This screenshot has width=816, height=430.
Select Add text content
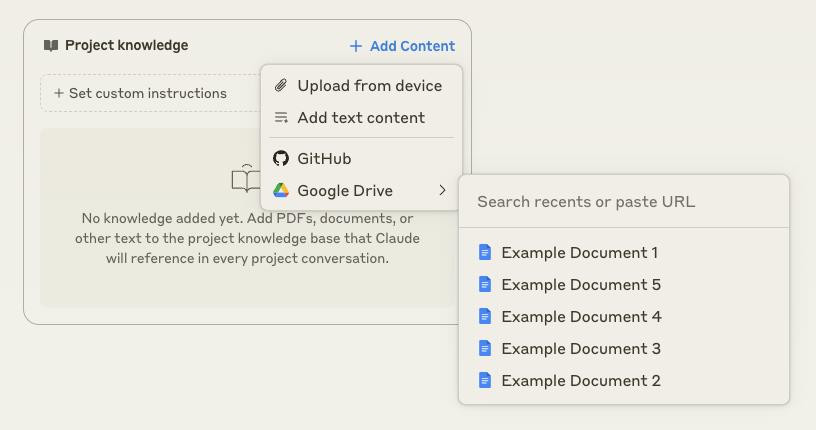[361, 118]
